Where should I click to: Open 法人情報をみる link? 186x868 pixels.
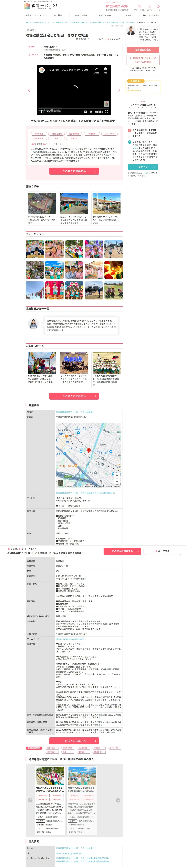tap(134, 91)
